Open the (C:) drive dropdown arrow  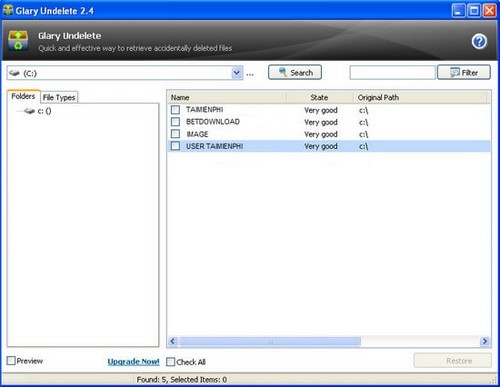coord(237,73)
